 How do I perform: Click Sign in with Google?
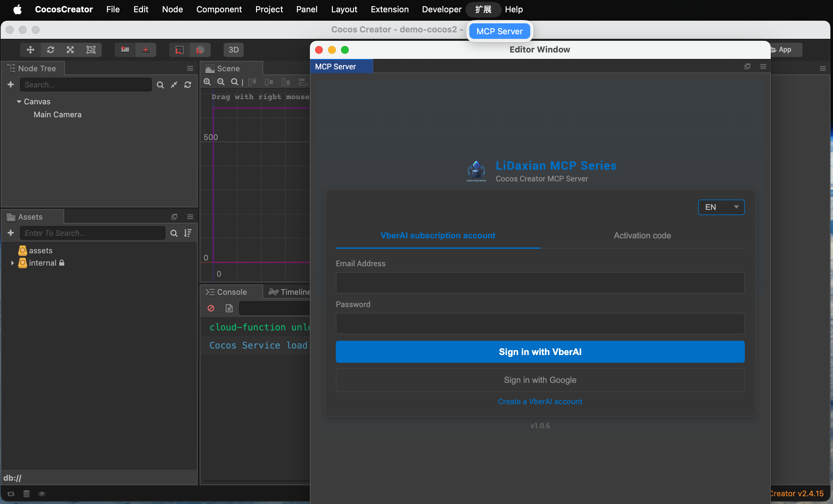click(540, 380)
